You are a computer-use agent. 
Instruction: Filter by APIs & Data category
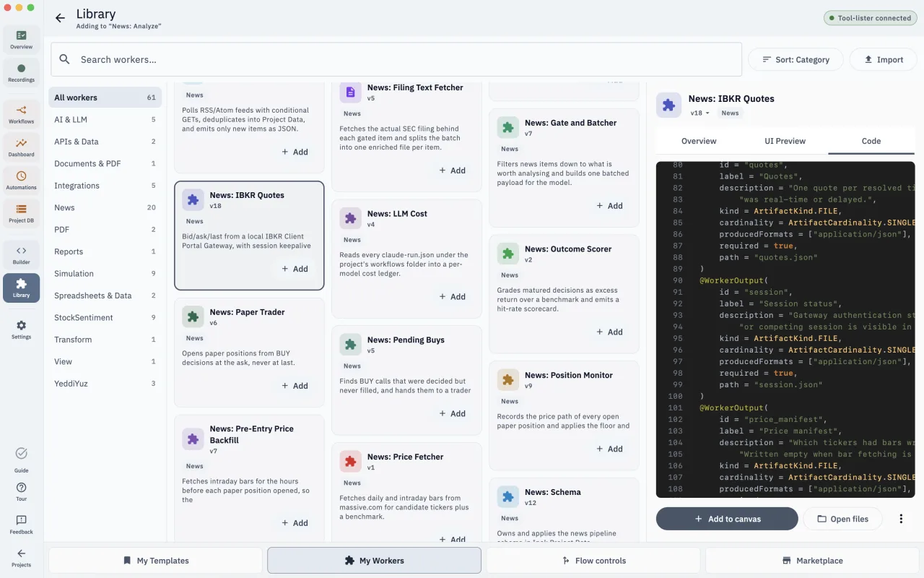point(105,142)
